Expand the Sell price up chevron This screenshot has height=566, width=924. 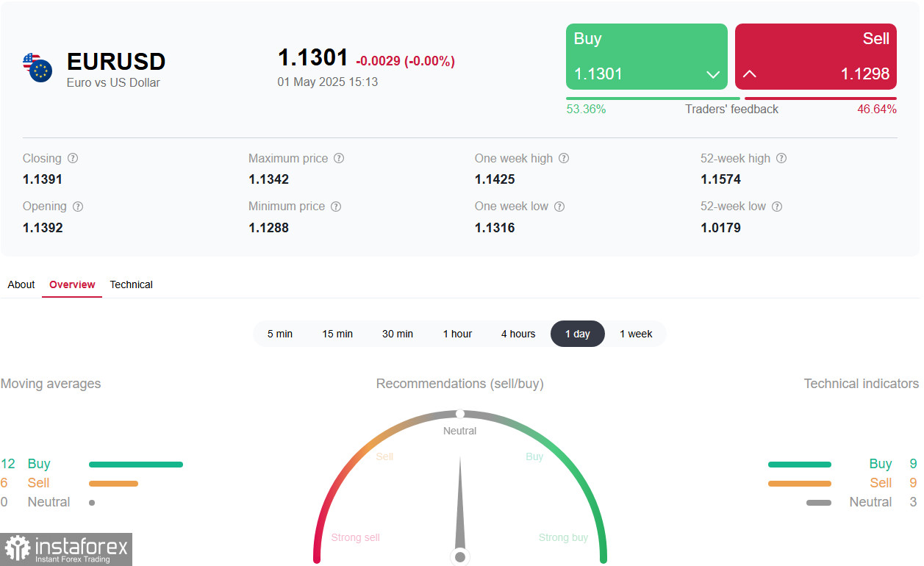[750, 74]
